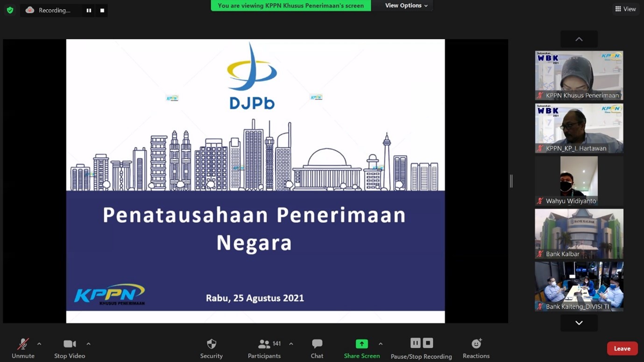Open the Reactions emoji menu
644x362 pixels.
(476, 348)
